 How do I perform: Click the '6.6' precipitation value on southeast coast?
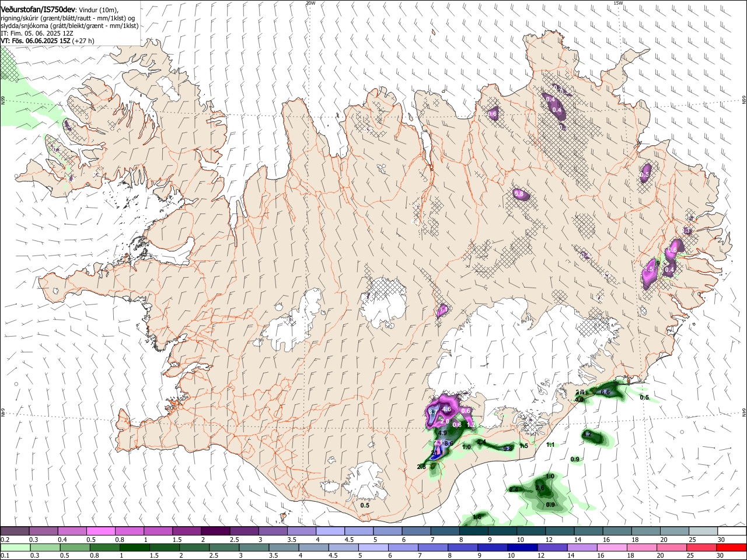click(605, 392)
